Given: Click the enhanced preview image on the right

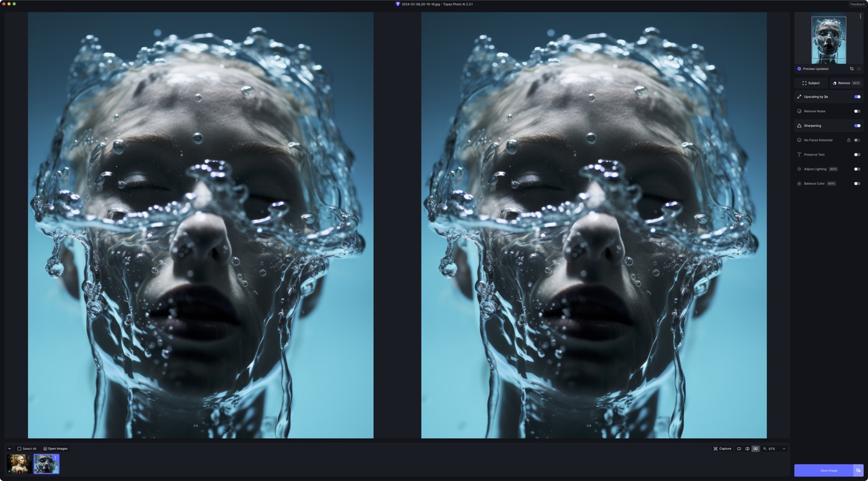Looking at the screenshot, I should click(x=594, y=225).
